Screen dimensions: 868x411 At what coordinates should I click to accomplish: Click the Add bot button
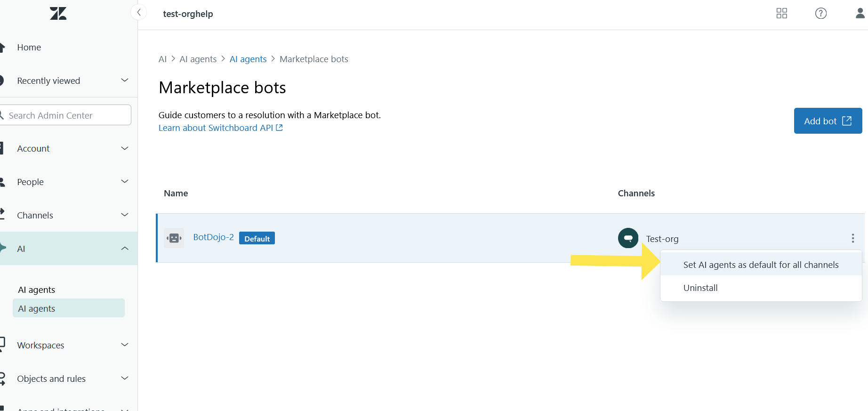(828, 121)
